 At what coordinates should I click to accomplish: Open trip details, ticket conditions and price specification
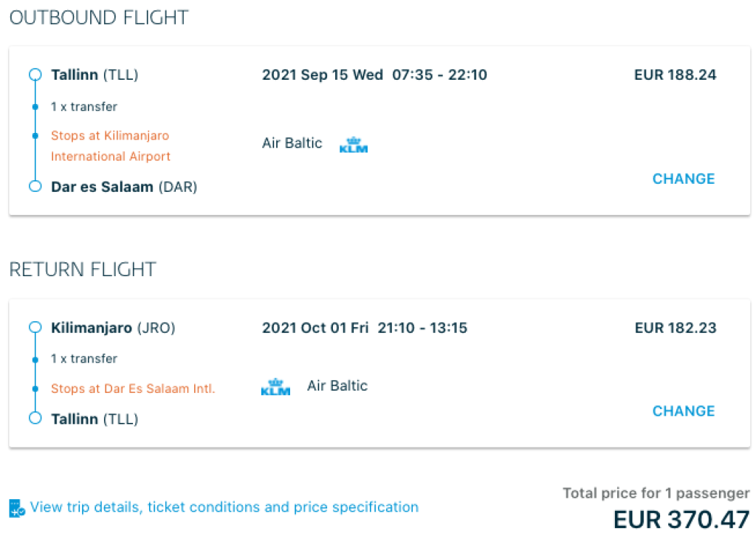[224, 507]
